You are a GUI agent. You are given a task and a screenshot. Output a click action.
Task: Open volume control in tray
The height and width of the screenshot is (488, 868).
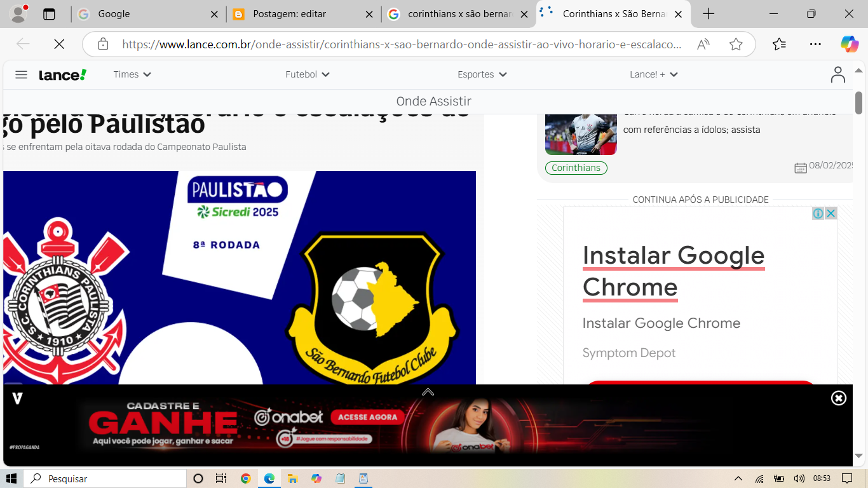pos(799,478)
